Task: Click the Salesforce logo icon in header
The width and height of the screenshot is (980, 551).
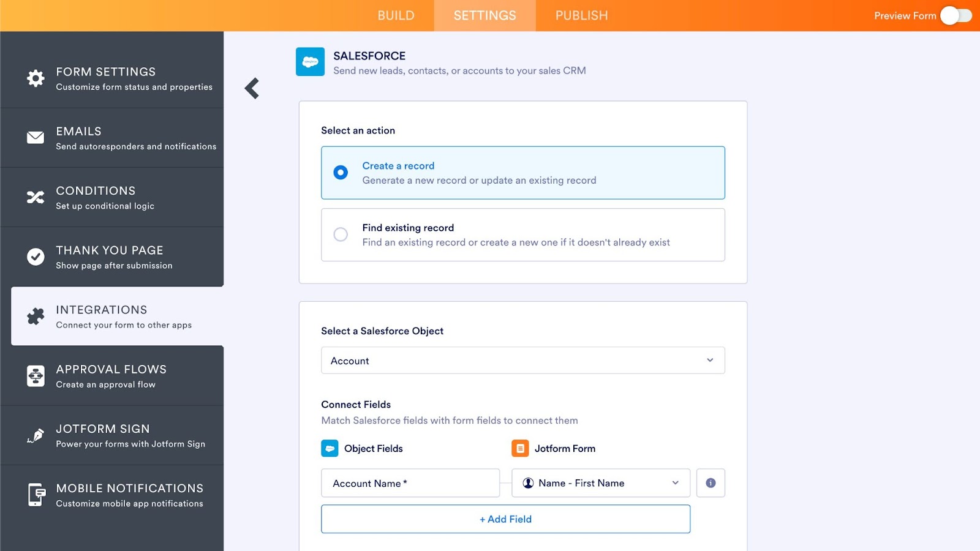Action: pos(310,62)
